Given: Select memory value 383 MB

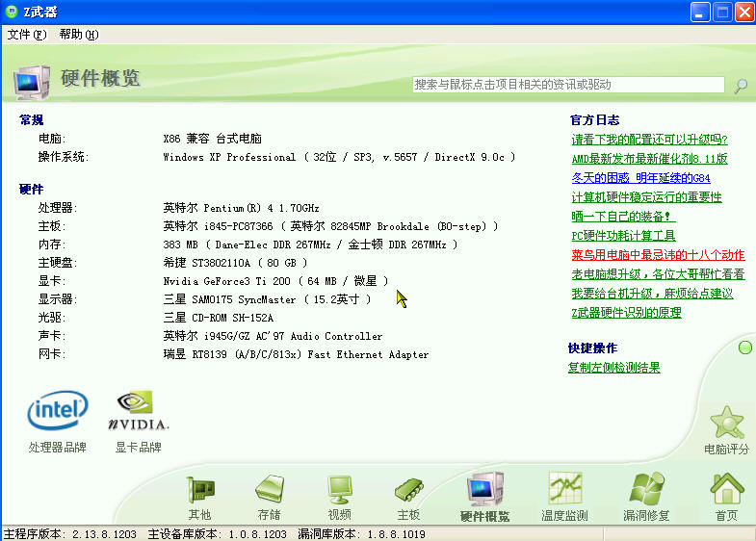Looking at the screenshot, I should pos(310,245).
